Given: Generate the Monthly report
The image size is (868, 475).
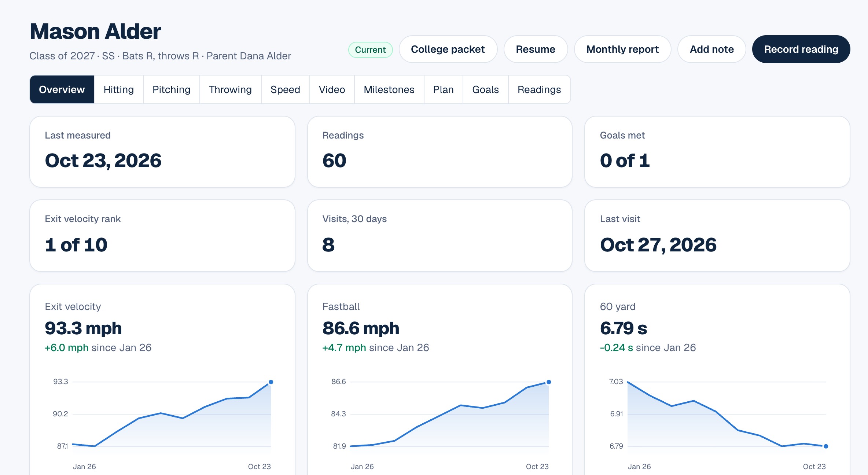Looking at the screenshot, I should tap(622, 49).
